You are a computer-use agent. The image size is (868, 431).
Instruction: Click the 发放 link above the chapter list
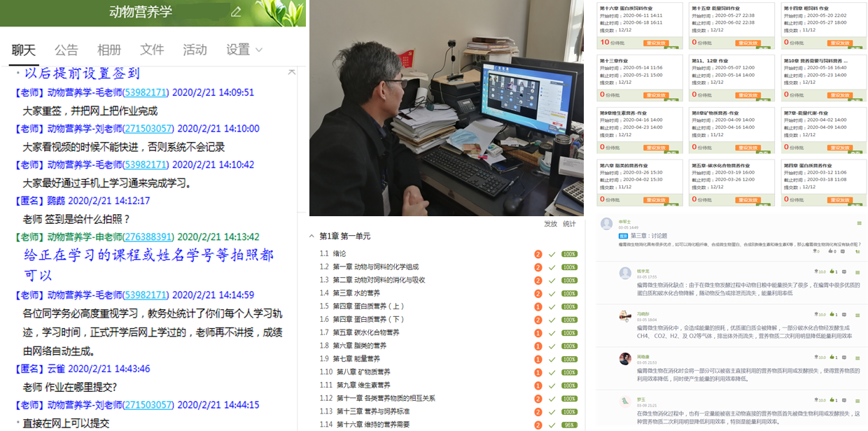tap(550, 224)
